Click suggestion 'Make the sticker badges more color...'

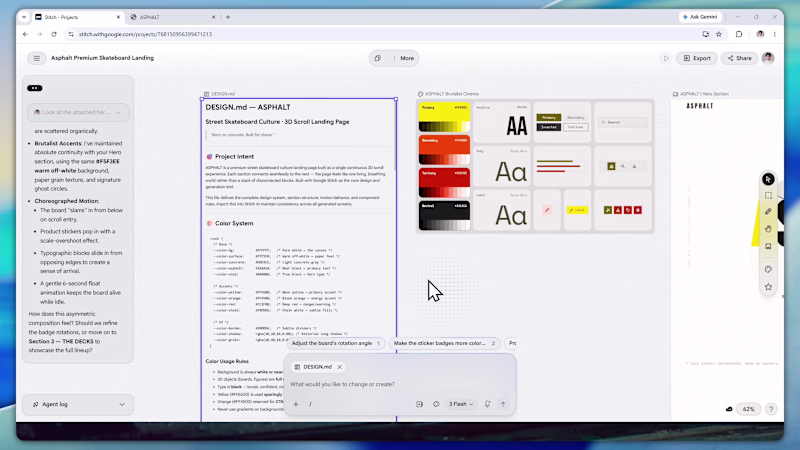pyautogui.click(x=444, y=343)
